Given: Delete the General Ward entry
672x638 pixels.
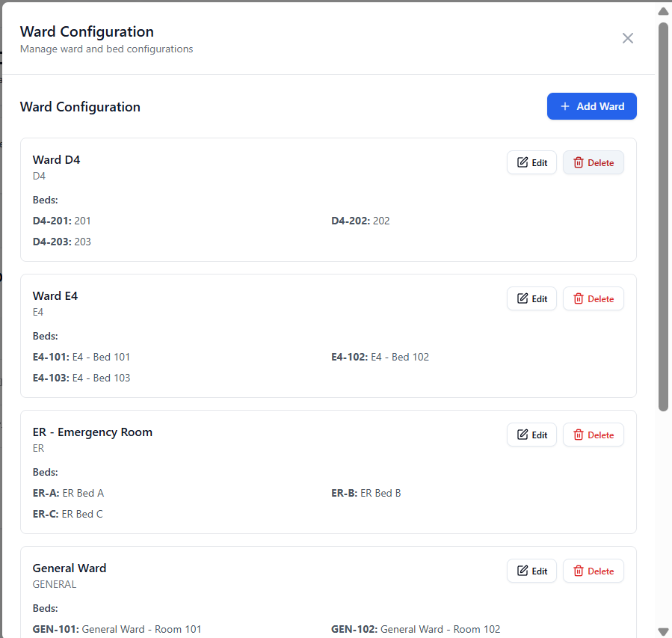Looking at the screenshot, I should (594, 571).
